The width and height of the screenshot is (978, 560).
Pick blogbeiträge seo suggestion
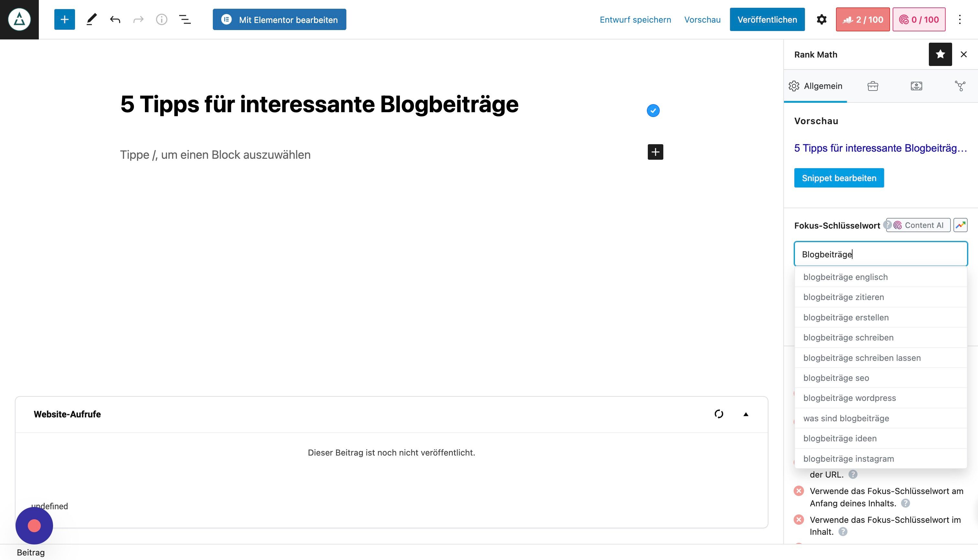[881, 378]
